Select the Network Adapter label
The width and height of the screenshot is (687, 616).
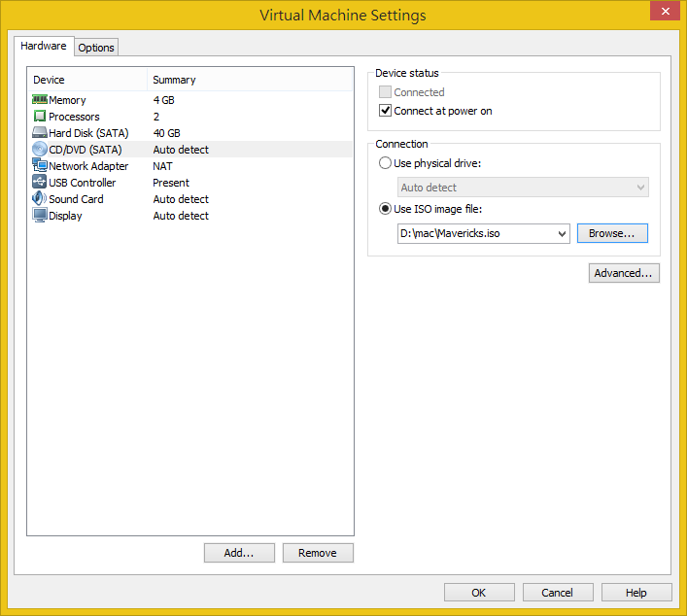pos(88,166)
